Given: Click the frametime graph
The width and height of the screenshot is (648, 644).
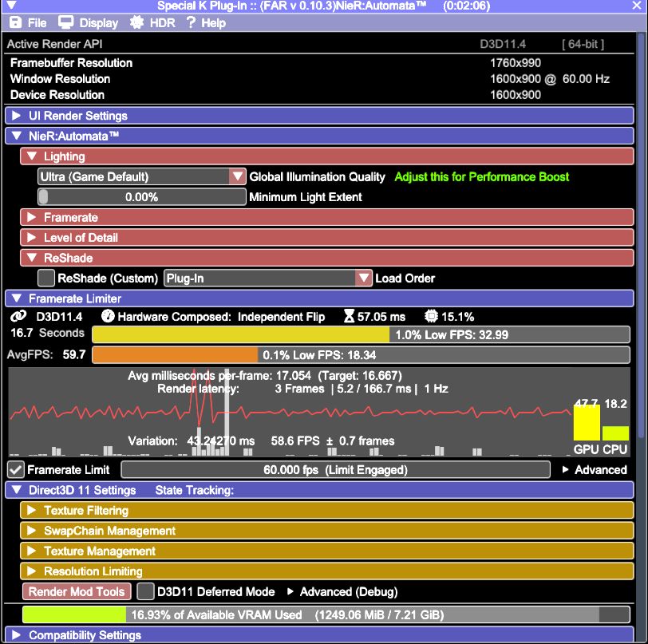Looking at the screenshot, I should [x=289, y=412].
